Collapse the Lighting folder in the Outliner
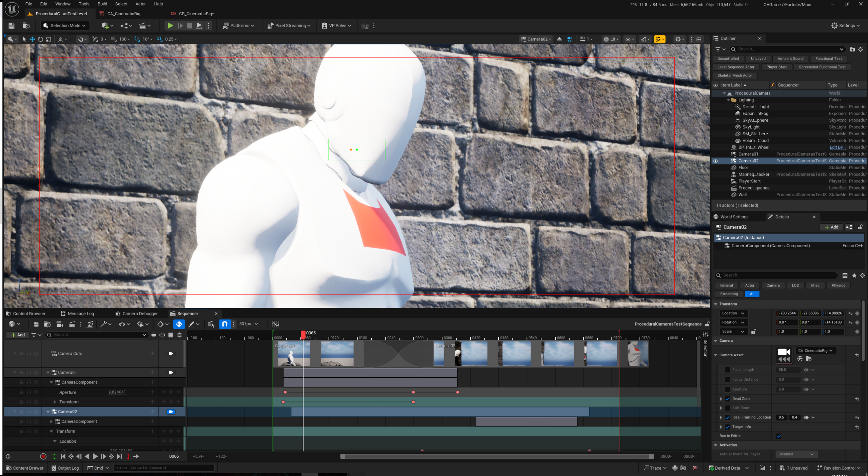The image size is (868, 476). [728, 100]
